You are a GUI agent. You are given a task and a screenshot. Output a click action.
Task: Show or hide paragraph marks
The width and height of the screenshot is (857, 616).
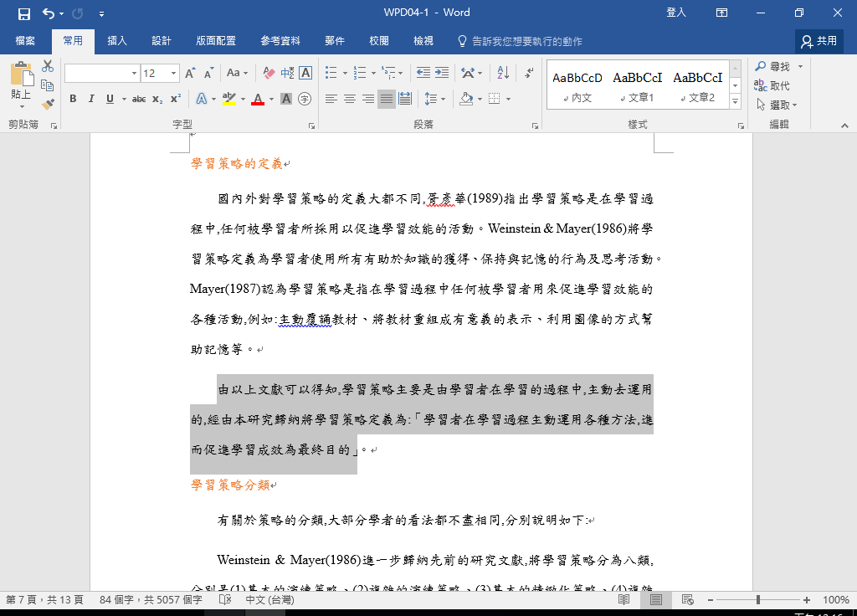529,73
